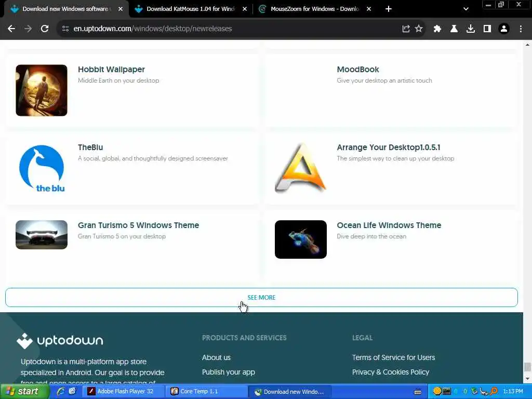Open site information icon in address bar
This screenshot has width=532, height=399.
pyautogui.click(x=66, y=29)
